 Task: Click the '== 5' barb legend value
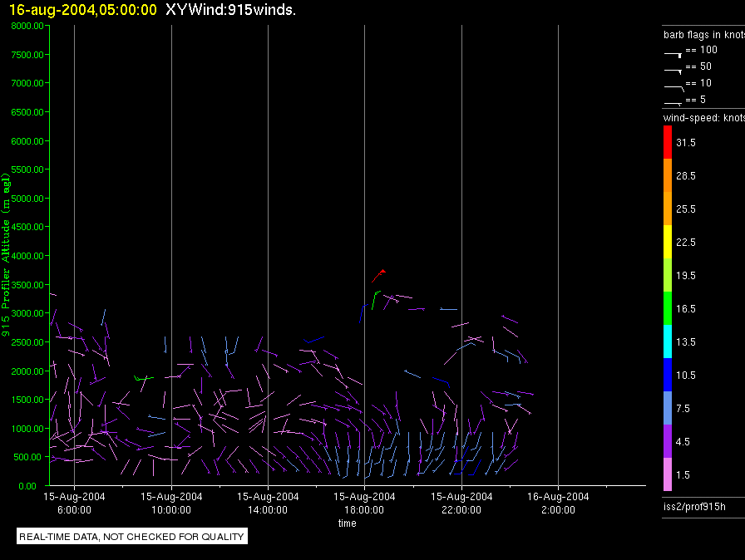(696, 99)
